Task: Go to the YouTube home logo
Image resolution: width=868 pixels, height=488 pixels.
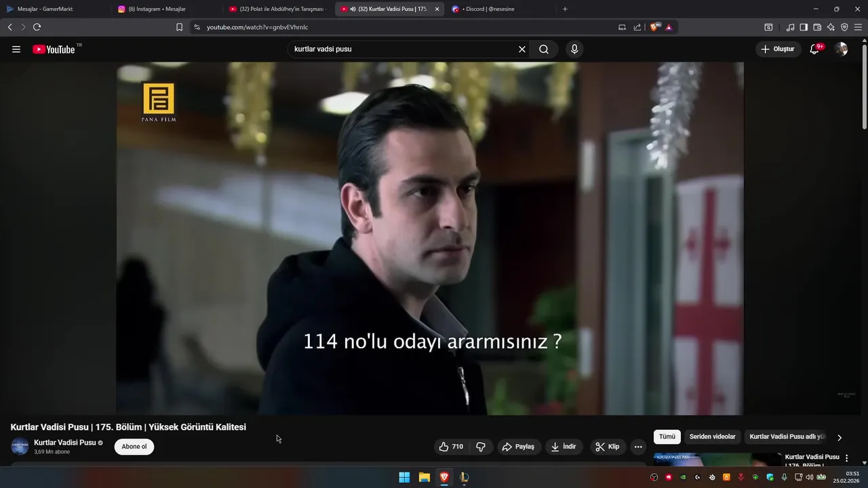Action: coord(54,49)
